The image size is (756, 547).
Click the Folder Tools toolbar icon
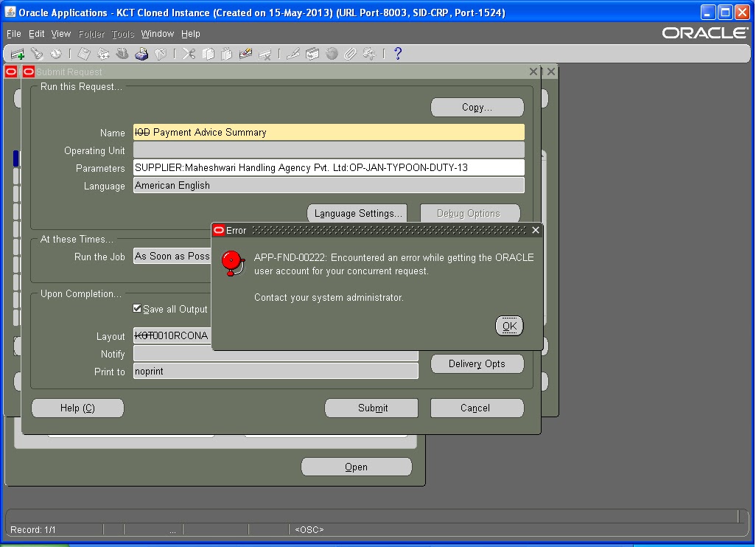pos(369,54)
